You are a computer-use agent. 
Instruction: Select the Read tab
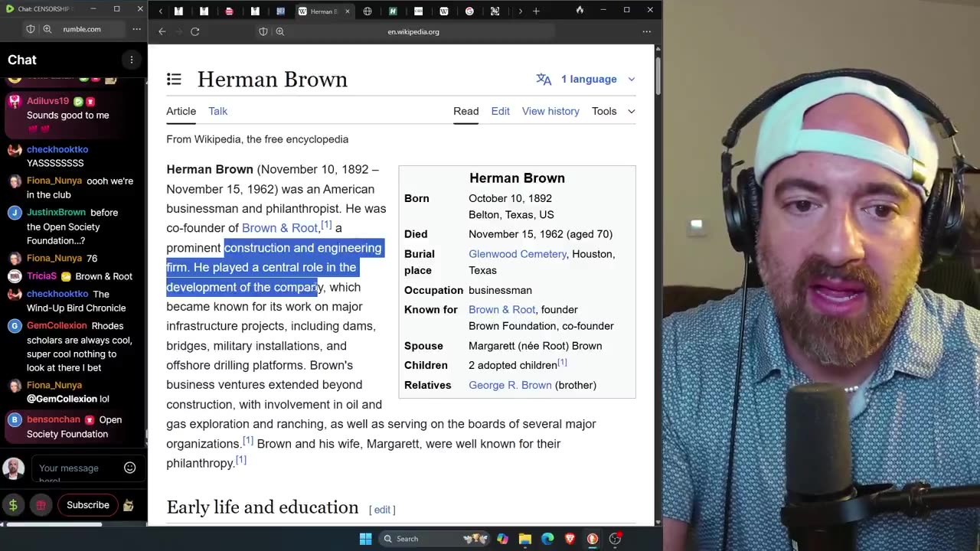pos(465,111)
